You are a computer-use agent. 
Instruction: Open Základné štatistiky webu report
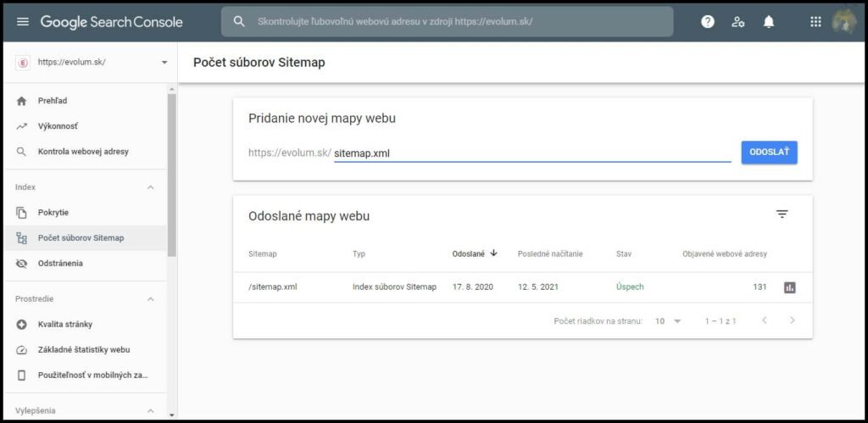coord(86,350)
